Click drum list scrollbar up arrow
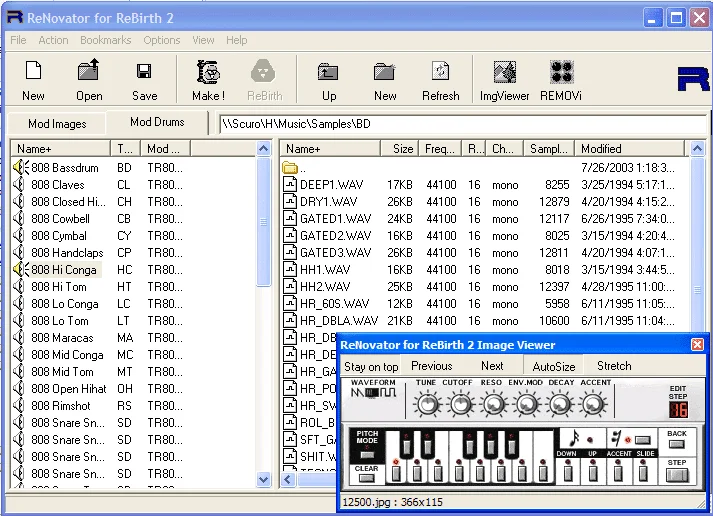The image size is (713, 516). (x=264, y=149)
